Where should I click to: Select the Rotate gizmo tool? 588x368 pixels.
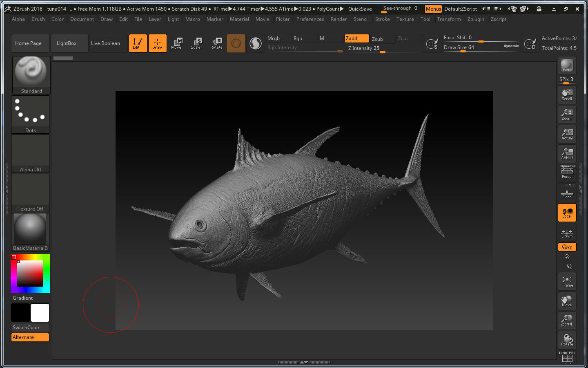coord(216,43)
